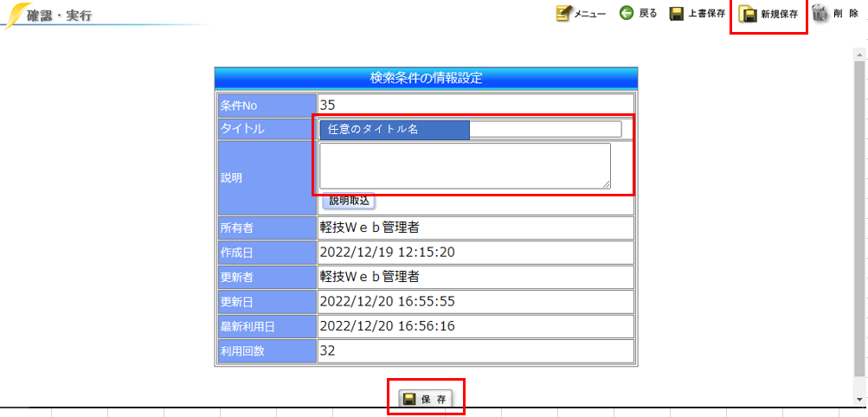Image resolution: width=868 pixels, height=417 pixels.
Task: Click the 最新利用日 value 2022/12/20 16:56:16
Action: coord(388,326)
